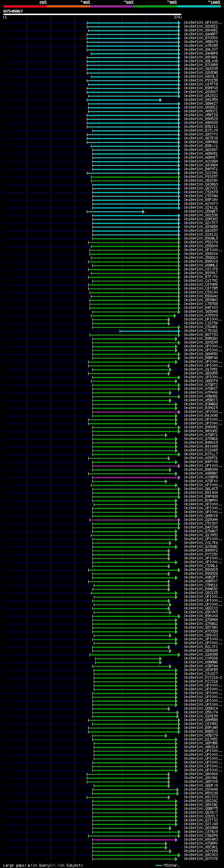
Task: Open hit UniRef100_A2X9Q4
Action: click(201, 161)
